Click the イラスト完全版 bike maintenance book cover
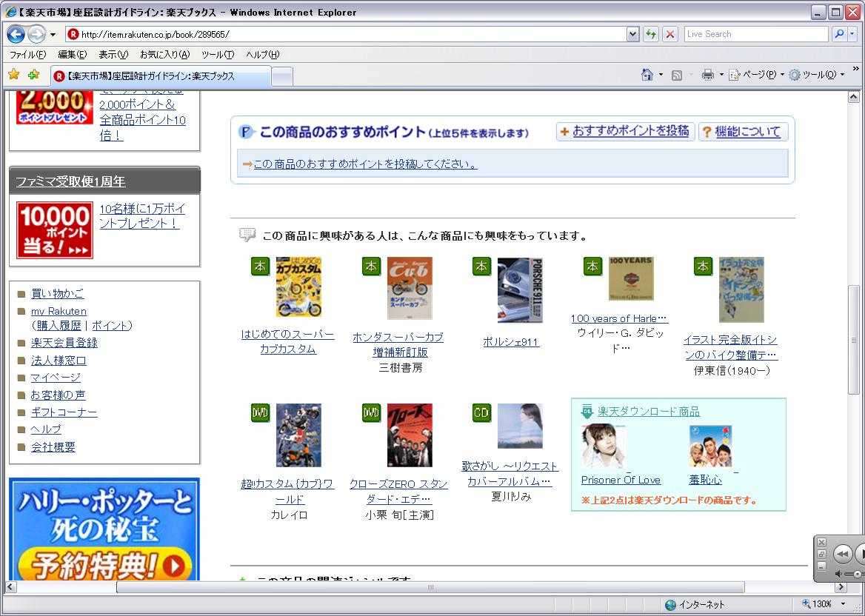 pos(741,289)
